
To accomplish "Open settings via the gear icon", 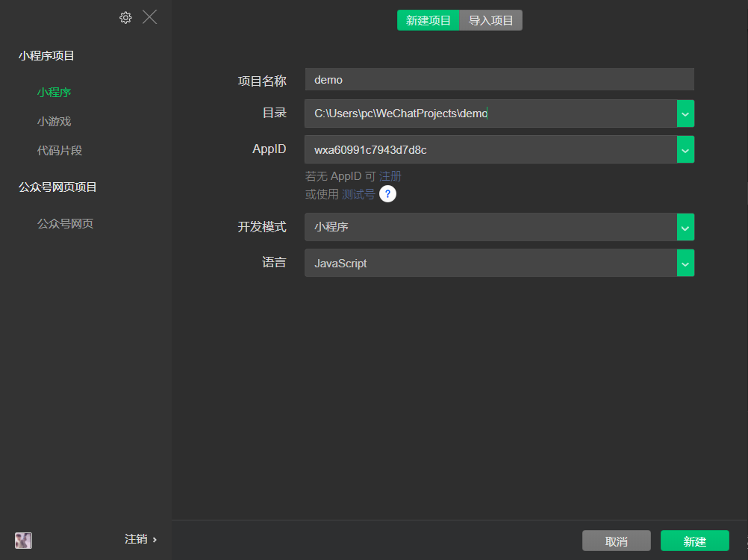I will 125,18.
